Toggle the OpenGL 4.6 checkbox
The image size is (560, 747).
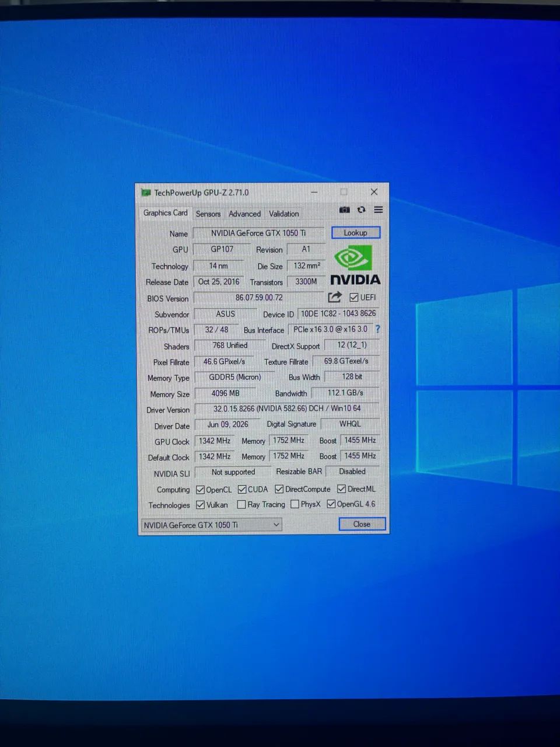tap(331, 504)
